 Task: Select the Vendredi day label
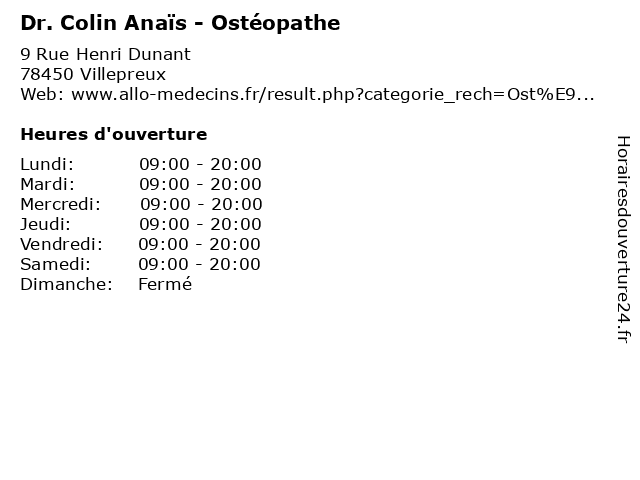(61, 244)
